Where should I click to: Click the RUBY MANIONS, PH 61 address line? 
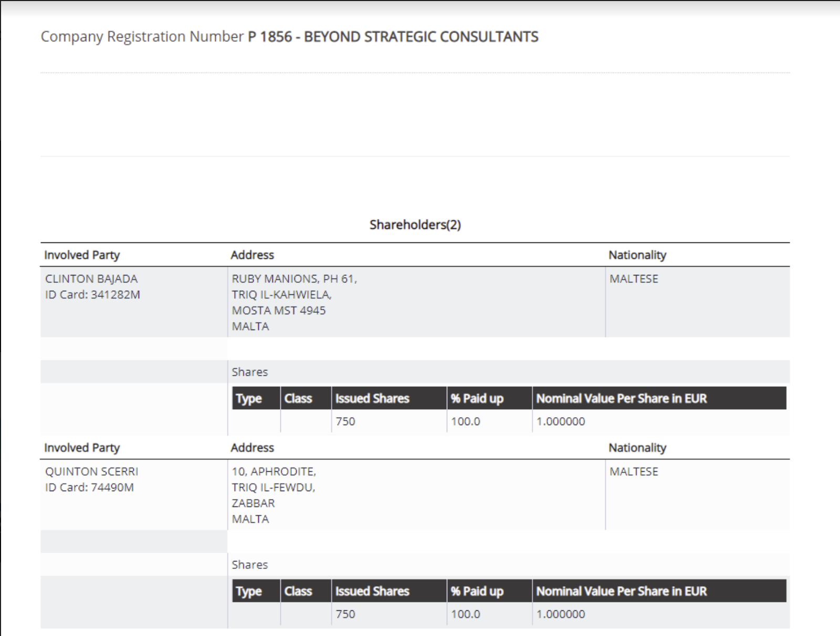tap(294, 279)
